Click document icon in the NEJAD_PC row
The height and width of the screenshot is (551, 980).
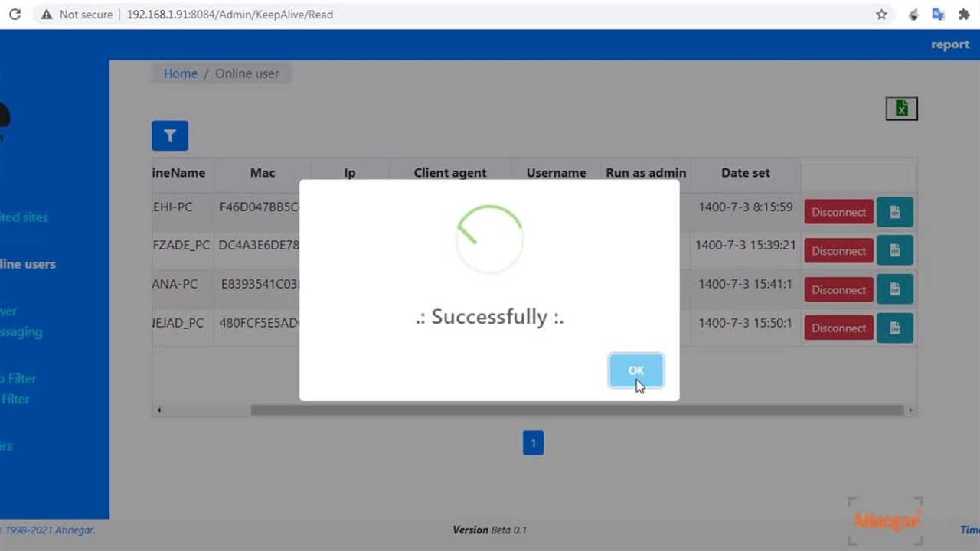(x=894, y=328)
